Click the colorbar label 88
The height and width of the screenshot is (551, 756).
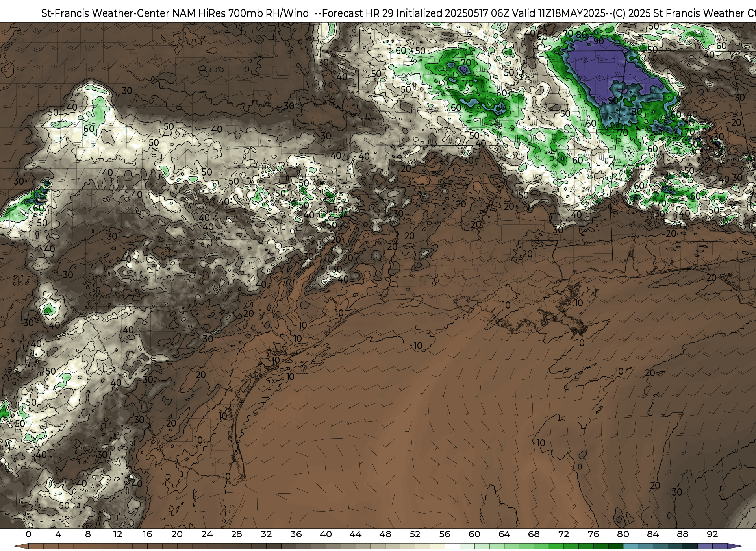(x=682, y=534)
